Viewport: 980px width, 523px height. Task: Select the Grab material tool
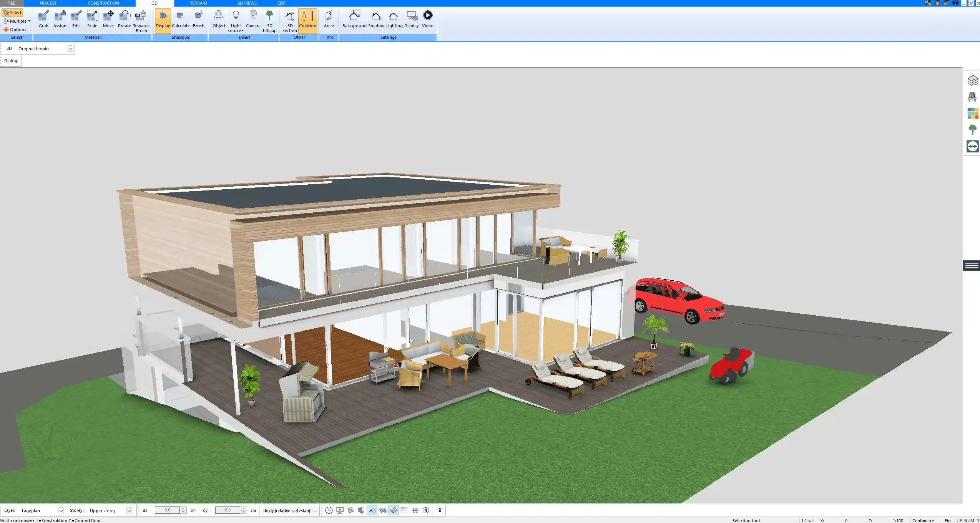coord(43,18)
